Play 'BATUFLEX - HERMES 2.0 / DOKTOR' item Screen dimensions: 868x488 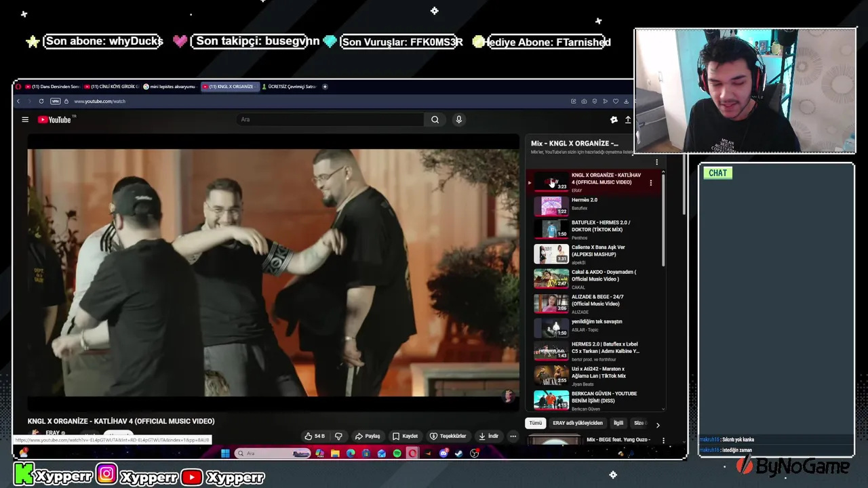click(x=595, y=229)
